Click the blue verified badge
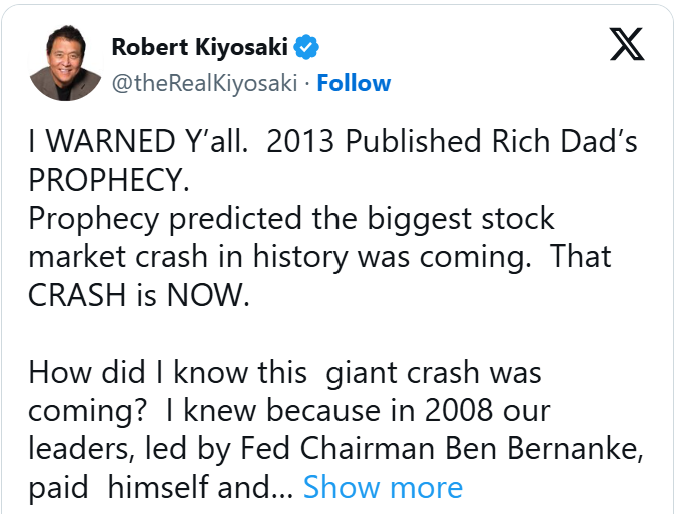674x514 pixels. click(307, 46)
